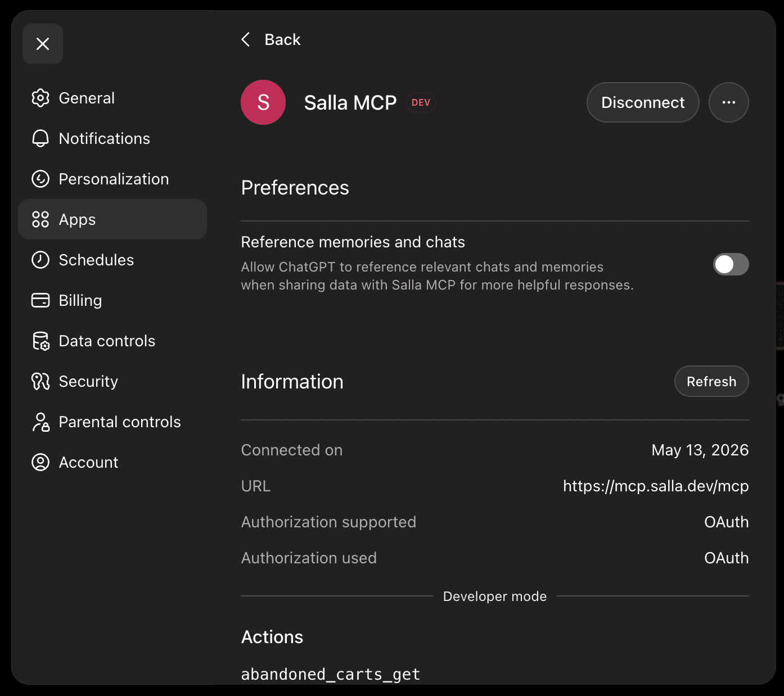Click the Parental controls person icon
Screen dimensions: 784x696
[40, 422]
